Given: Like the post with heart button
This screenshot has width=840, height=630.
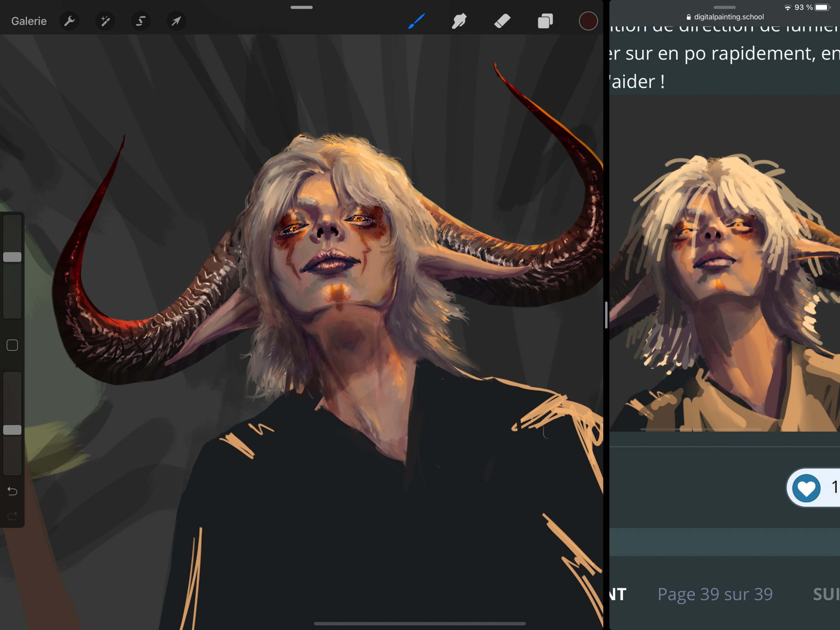Looking at the screenshot, I should 806,488.
